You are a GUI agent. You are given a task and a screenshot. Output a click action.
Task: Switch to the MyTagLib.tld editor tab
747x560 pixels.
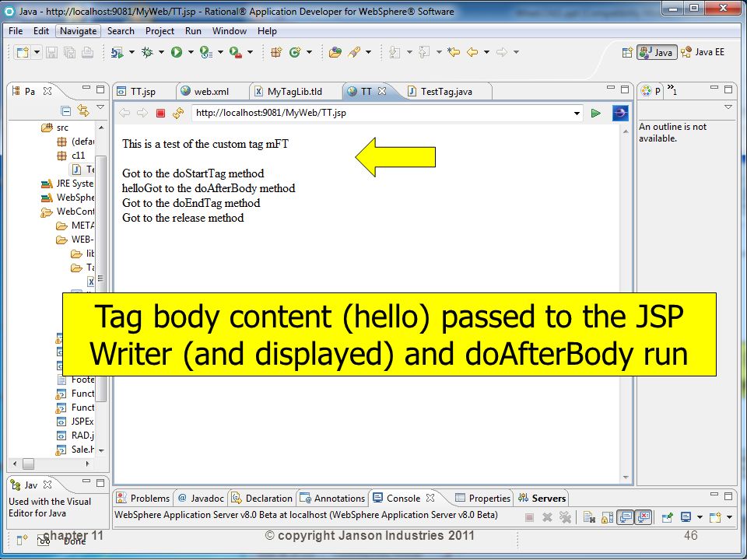pyautogui.click(x=294, y=92)
